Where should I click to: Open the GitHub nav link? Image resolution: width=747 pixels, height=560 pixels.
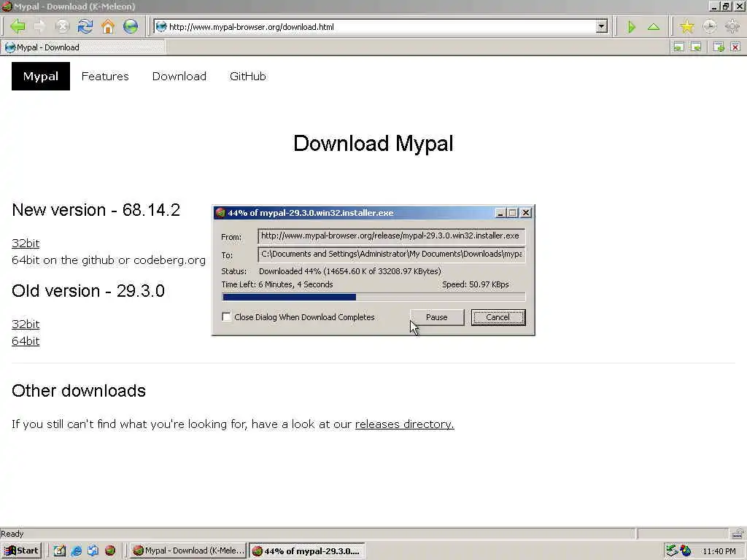coord(248,76)
